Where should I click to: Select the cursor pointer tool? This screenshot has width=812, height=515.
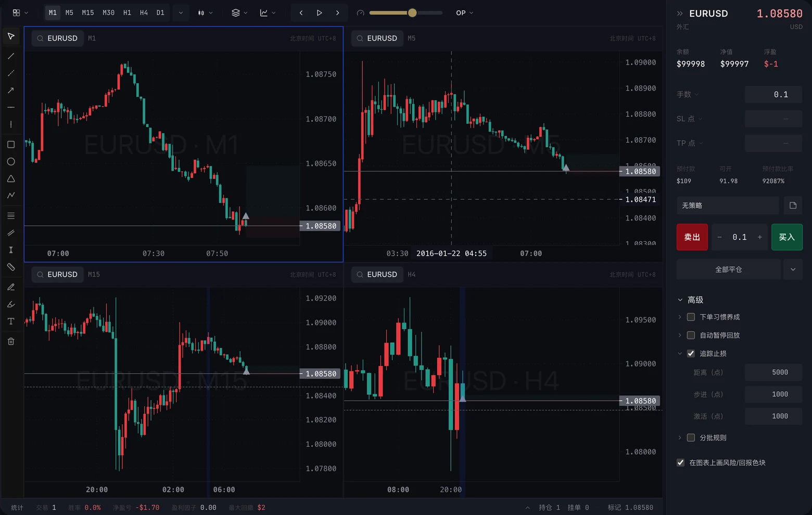[x=11, y=36]
